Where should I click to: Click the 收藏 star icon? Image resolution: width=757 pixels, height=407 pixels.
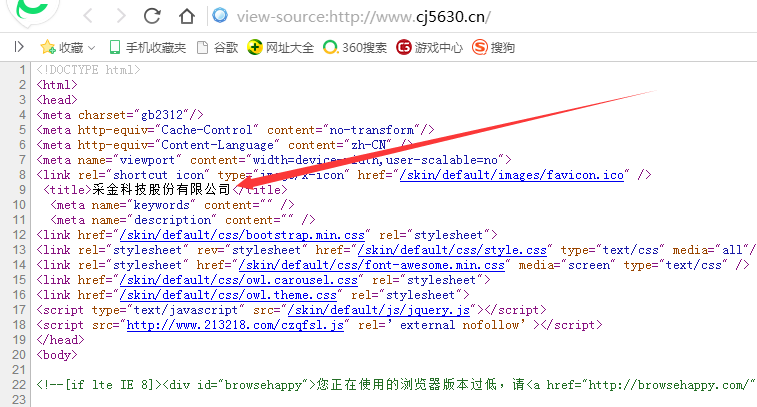click(x=48, y=47)
